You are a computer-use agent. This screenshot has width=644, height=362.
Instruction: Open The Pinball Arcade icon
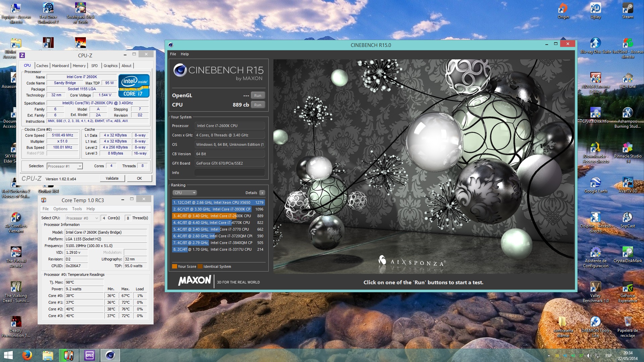pos(16,257)
